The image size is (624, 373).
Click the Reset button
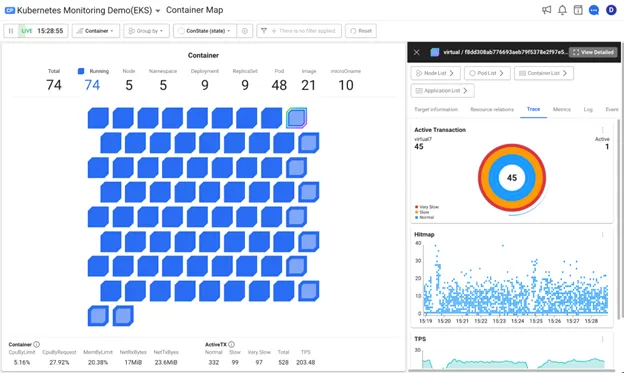pyautogui.click(x=361, y=31)
